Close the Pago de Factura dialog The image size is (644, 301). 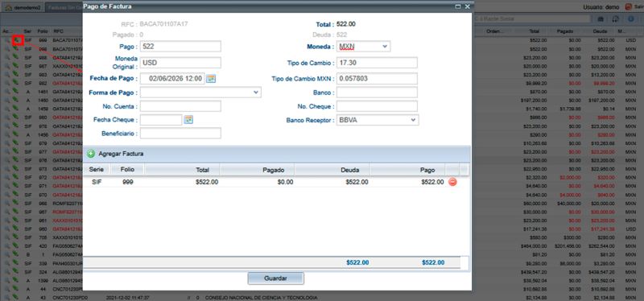[468, 6]
